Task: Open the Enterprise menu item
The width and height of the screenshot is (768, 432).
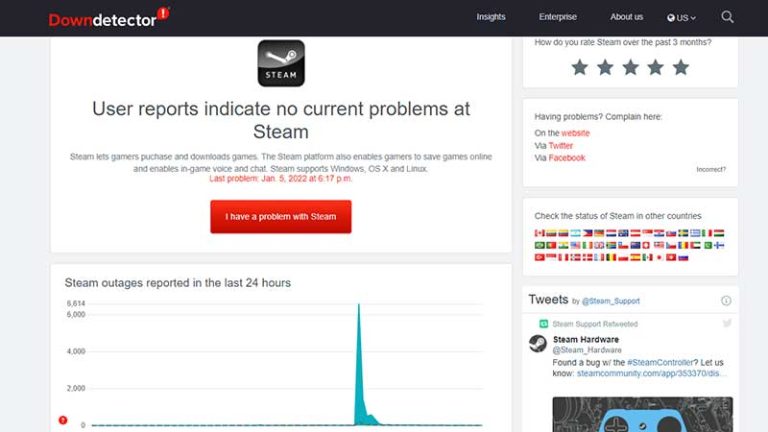Action: [x=558, y=17]
